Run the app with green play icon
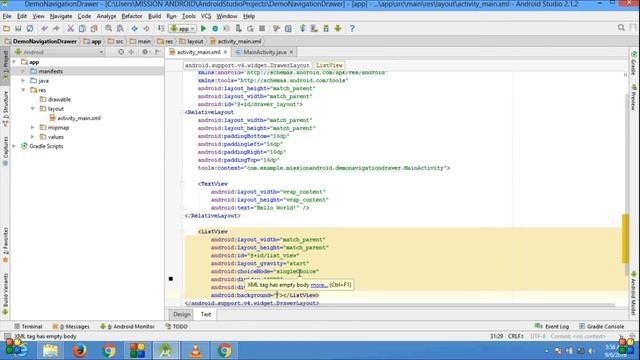640x360 pixels. click(x=203, y=29)
